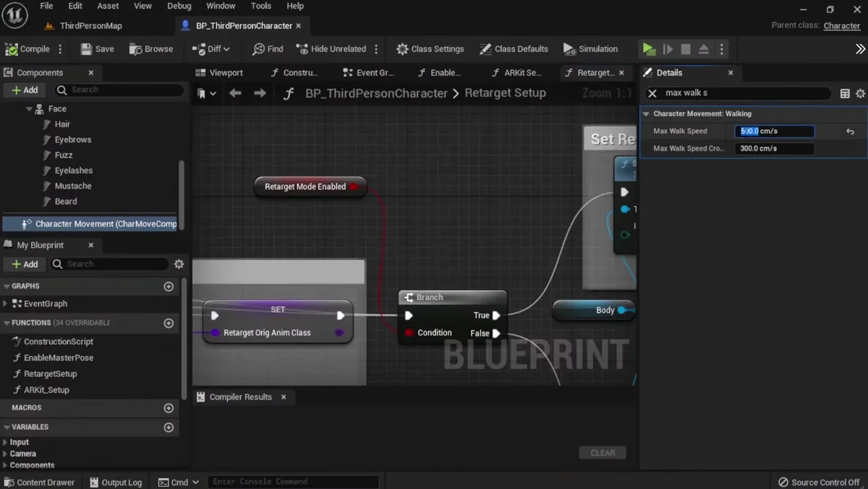Viewport: 868px width, 489px height.
Task: Save the blueprint
Action: click(97, 49)
